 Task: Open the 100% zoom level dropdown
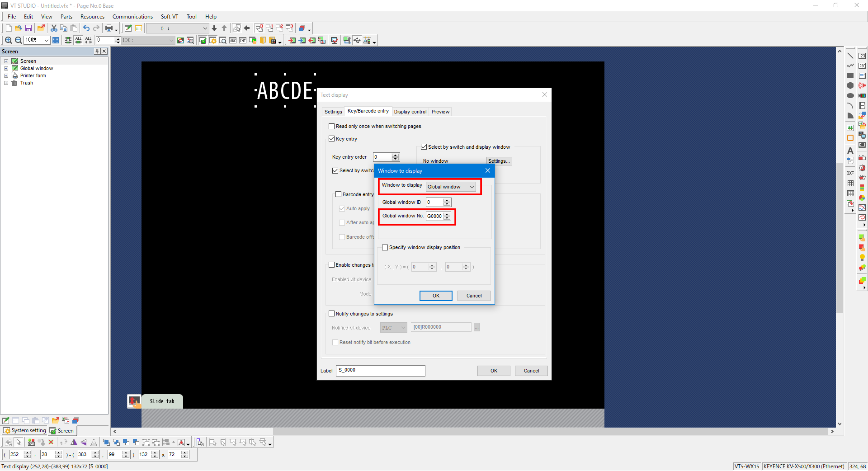click(46, 40)
